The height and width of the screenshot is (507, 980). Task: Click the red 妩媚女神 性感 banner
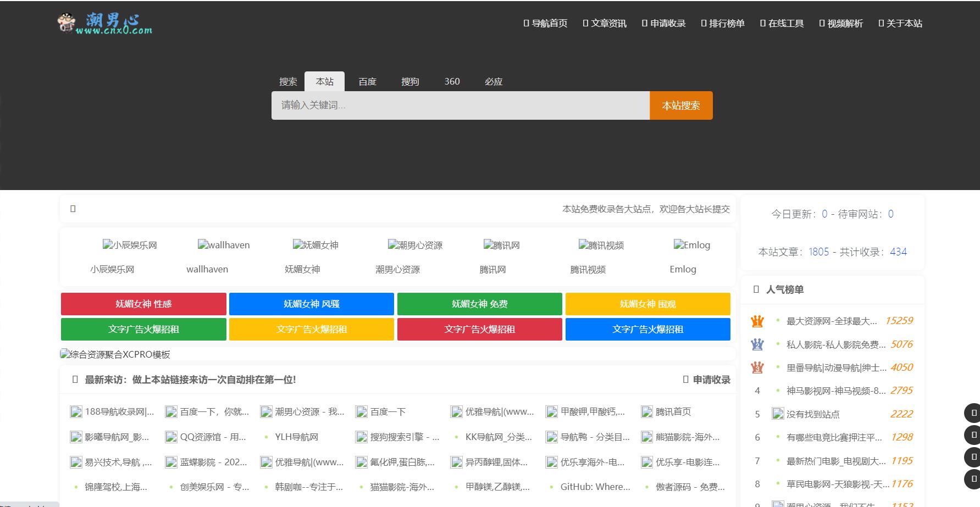pyautogui.click(x=142, y=304)
